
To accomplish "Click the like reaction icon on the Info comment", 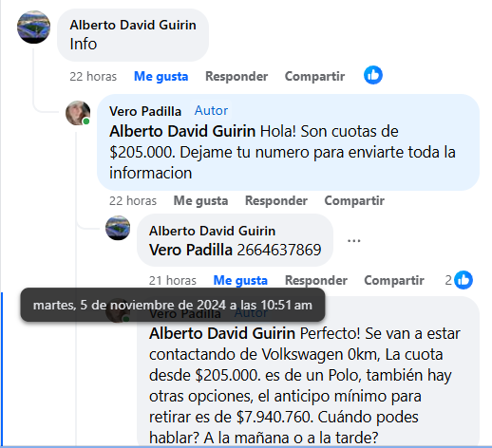I will tap(373, 75).
